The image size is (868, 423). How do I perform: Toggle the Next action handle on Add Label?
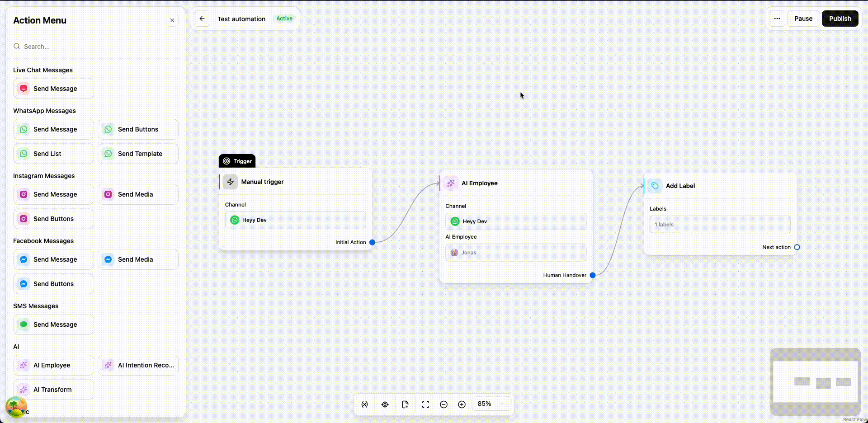coord(797,247)
